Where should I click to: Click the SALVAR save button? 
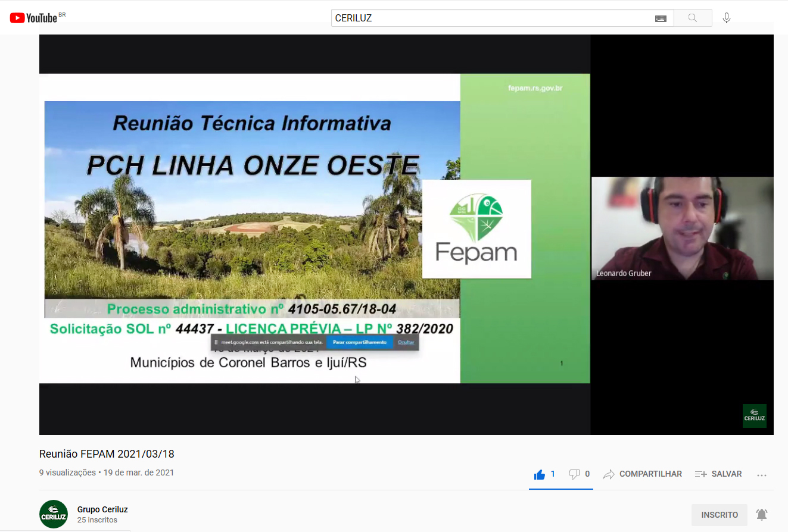coord(718,474)
